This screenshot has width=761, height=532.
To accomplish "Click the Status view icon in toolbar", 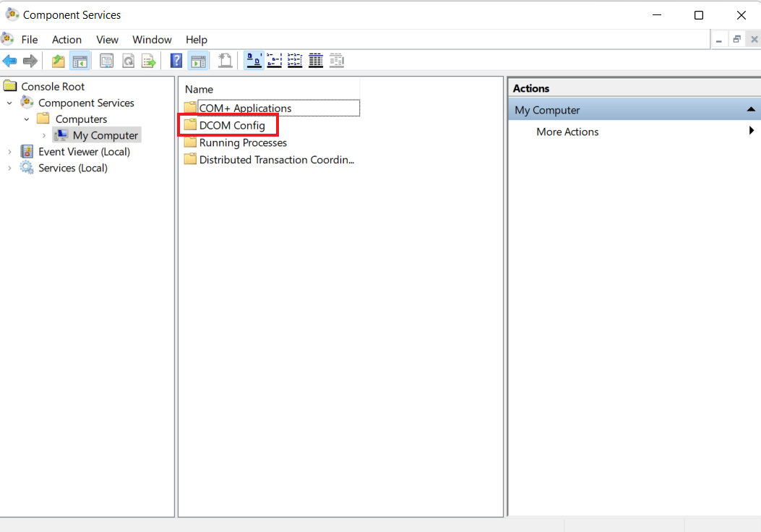I will pyautogui.click(x=336, y=61).
